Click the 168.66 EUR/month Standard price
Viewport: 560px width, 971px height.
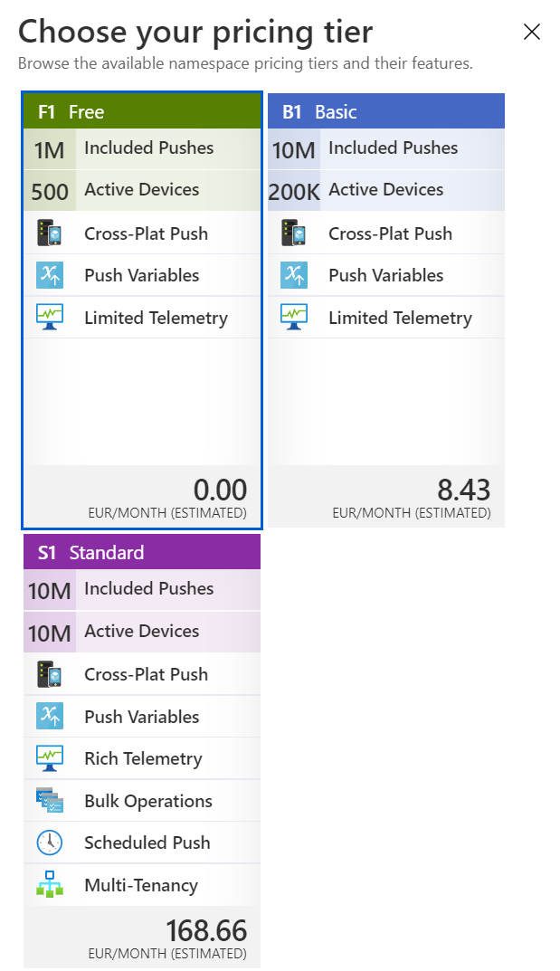[x=167, y=938]
